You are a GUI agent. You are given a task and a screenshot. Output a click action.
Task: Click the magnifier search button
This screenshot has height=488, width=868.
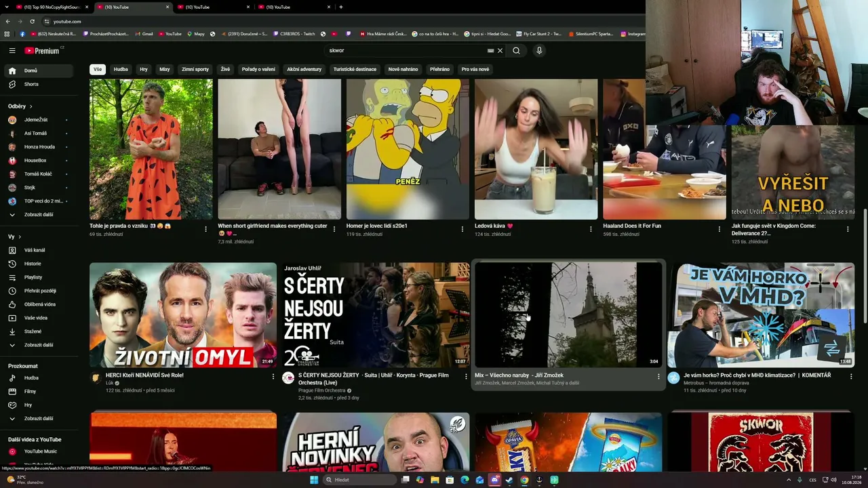(x=516, y=50)
